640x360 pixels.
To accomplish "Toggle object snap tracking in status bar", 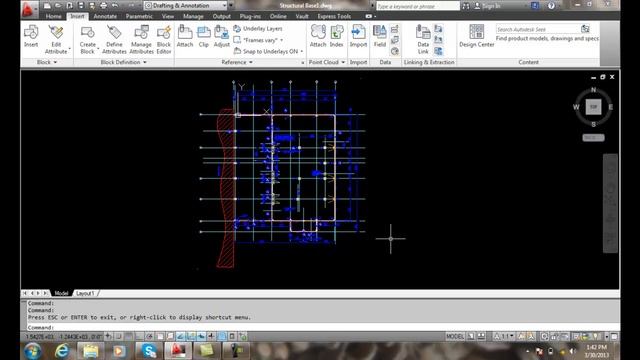I will [x=180, y=336].
